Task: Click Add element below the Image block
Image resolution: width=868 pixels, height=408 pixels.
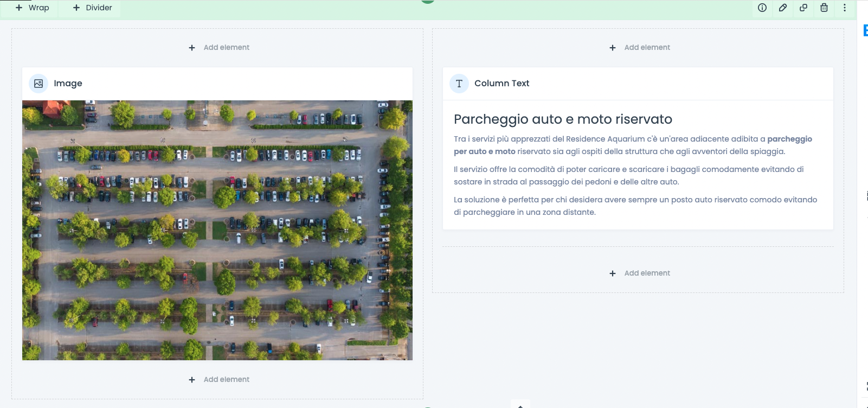Action: pos(218,380)
